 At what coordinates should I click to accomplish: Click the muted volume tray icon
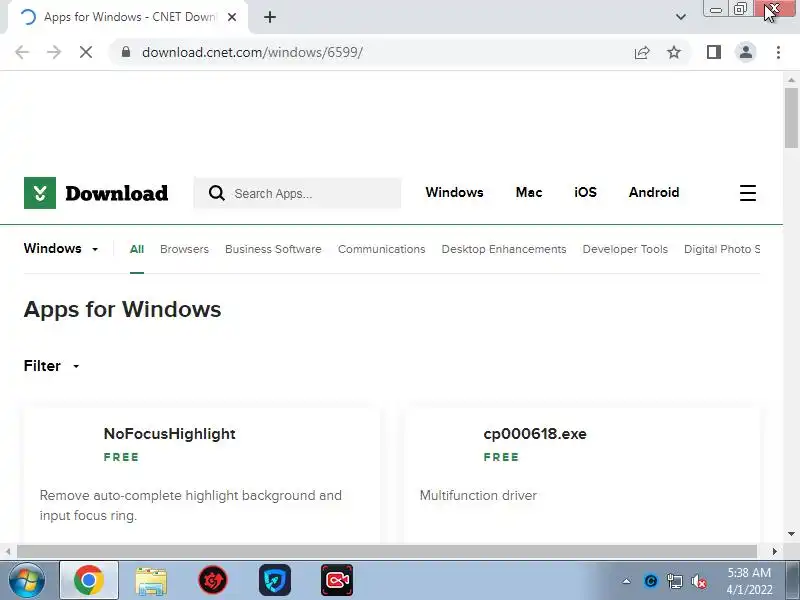(x=698, y=581)
